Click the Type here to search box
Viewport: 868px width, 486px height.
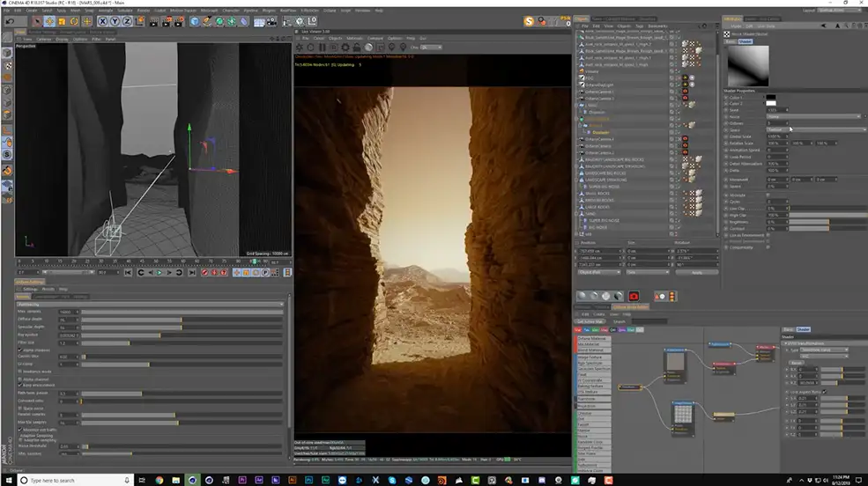pos(75,480)
